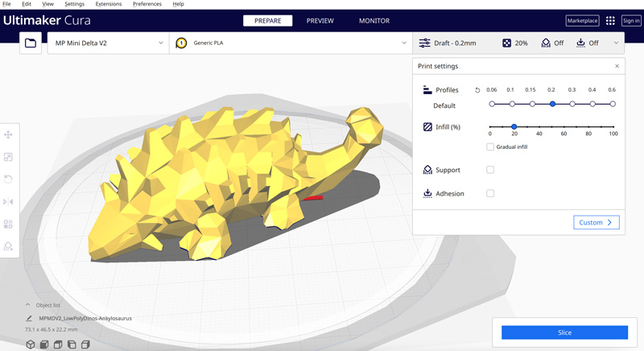
Task: Click the Profiles layer icon
Action: (x=427, y=90)
